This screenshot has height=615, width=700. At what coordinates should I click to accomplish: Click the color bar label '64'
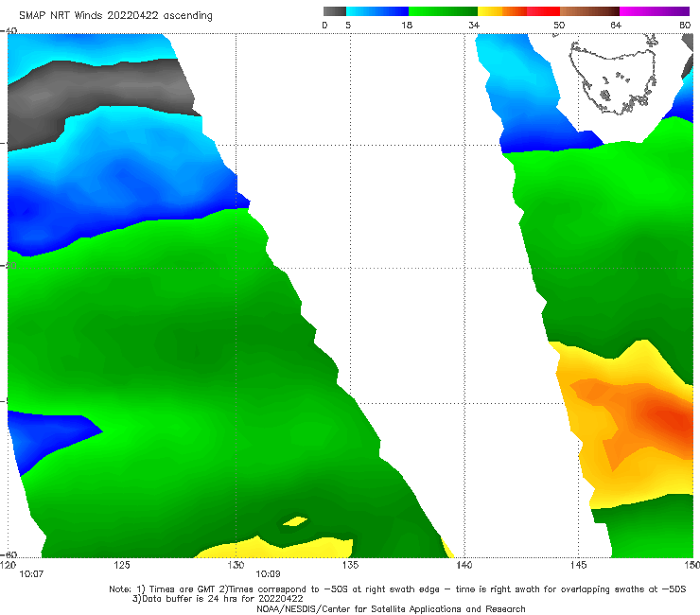point(616,25)
